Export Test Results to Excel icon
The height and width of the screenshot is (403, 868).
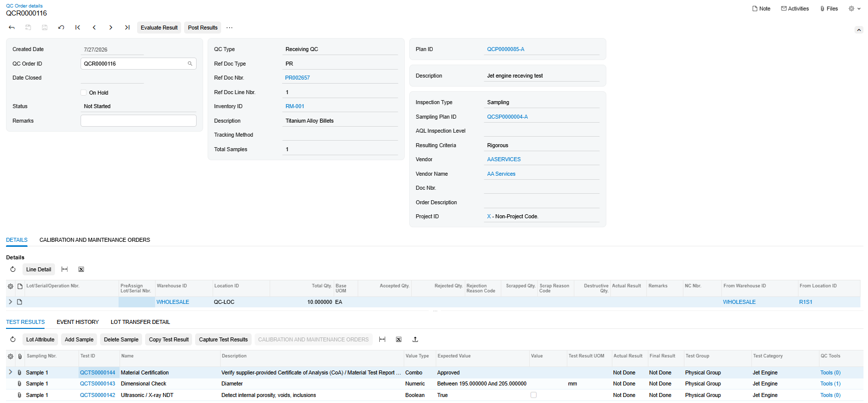[399, 339]
